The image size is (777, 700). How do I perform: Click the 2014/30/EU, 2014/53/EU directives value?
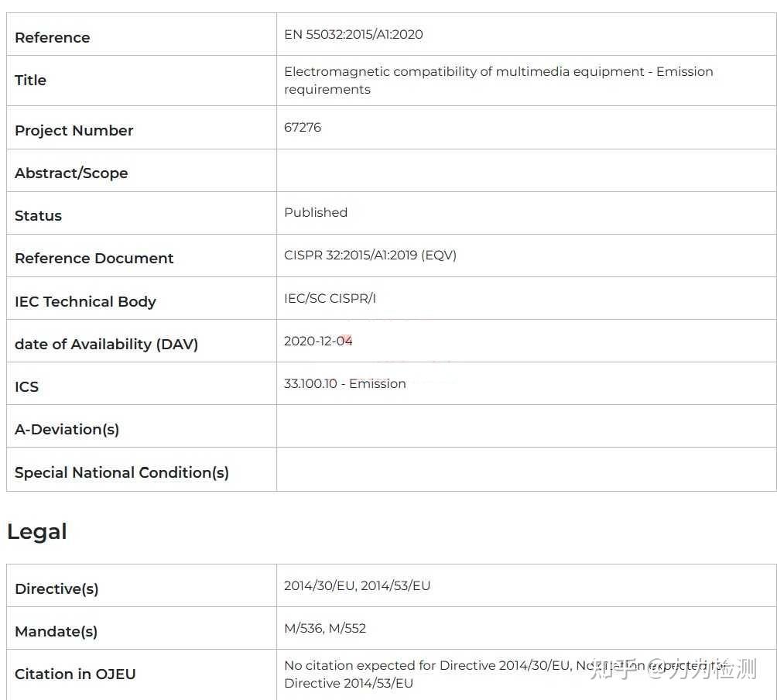click(x=357, y=585)
